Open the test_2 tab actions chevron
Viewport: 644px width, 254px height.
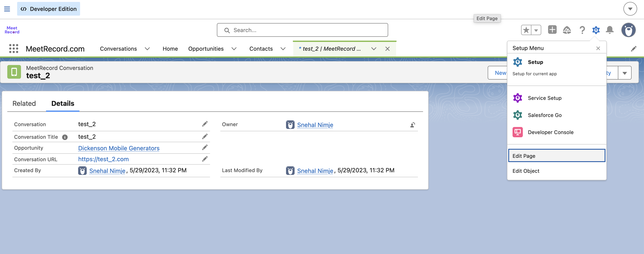[374, 49]
